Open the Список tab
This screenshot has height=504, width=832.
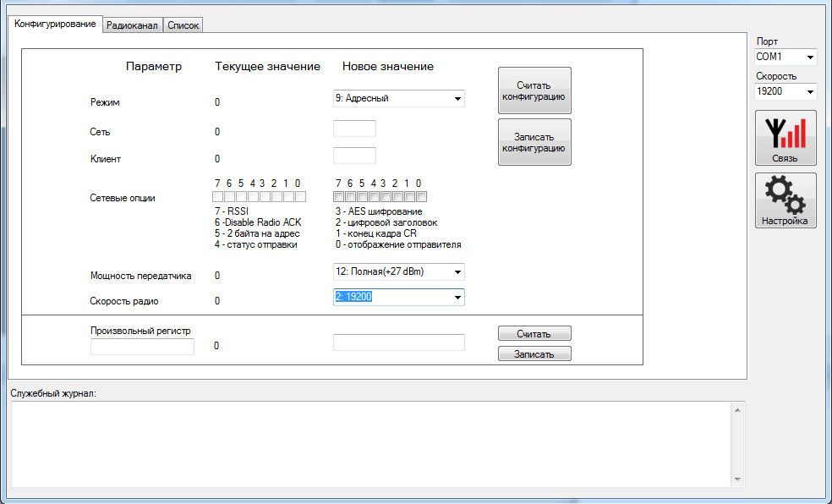pos(183,25)
